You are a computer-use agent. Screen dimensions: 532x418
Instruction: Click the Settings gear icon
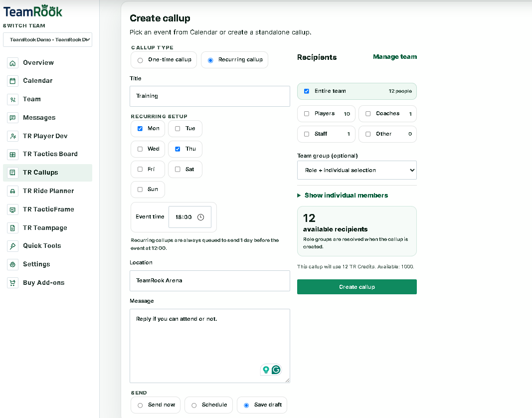12,264
